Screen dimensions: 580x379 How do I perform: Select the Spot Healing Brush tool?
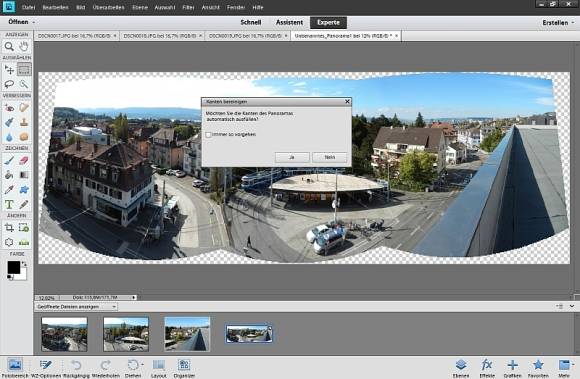pos(24,108)
